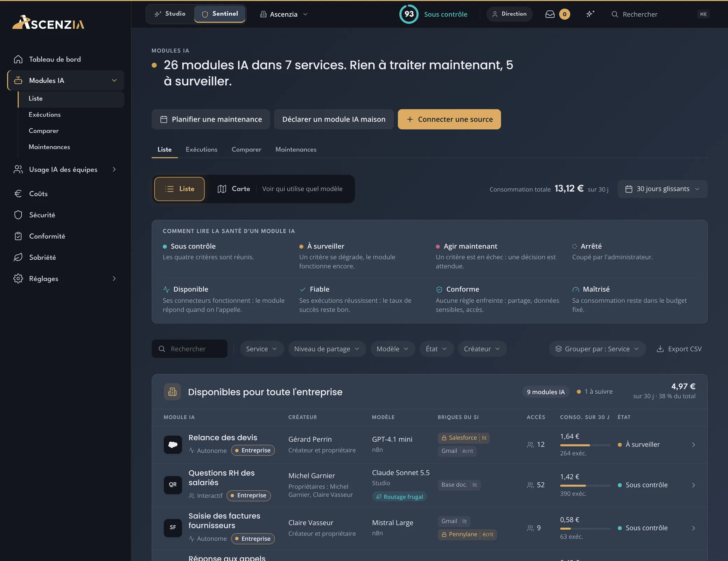Switch to Carte view
This screenshot has height=561, width=728.
pyautogui.click(x=234, y=189)
